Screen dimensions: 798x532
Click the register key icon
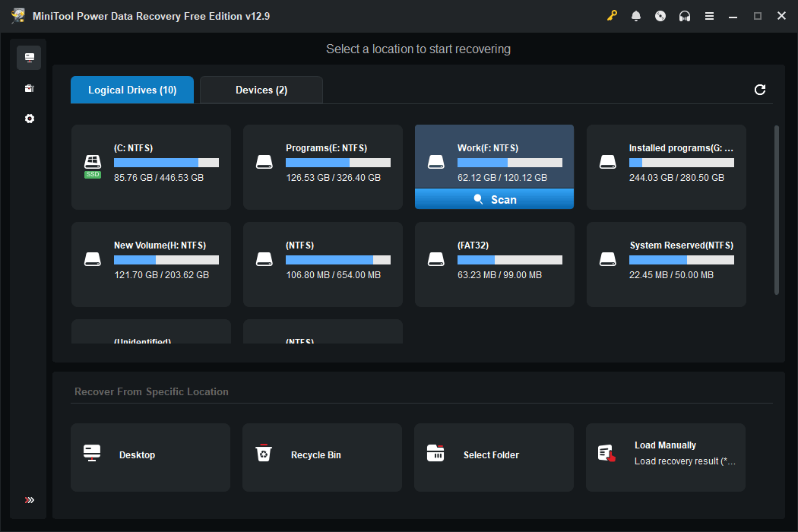[612, 16]
